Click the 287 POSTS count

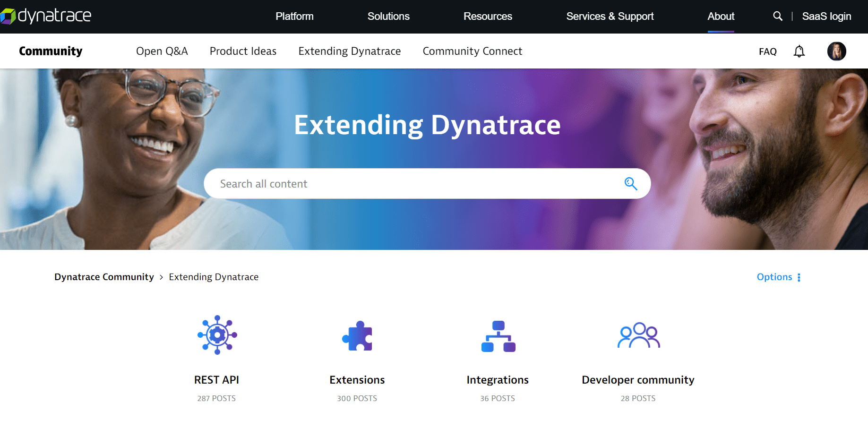(216, 398)
